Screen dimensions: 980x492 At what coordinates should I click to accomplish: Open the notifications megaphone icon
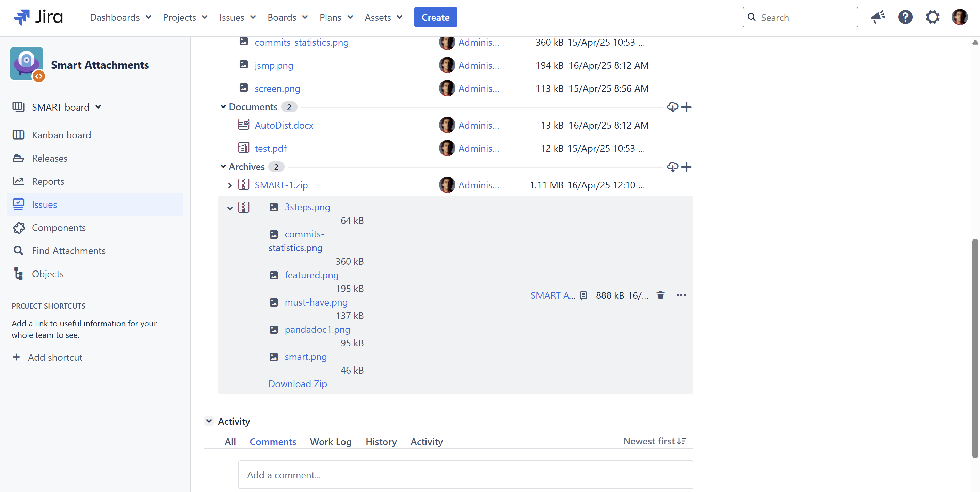878,17
